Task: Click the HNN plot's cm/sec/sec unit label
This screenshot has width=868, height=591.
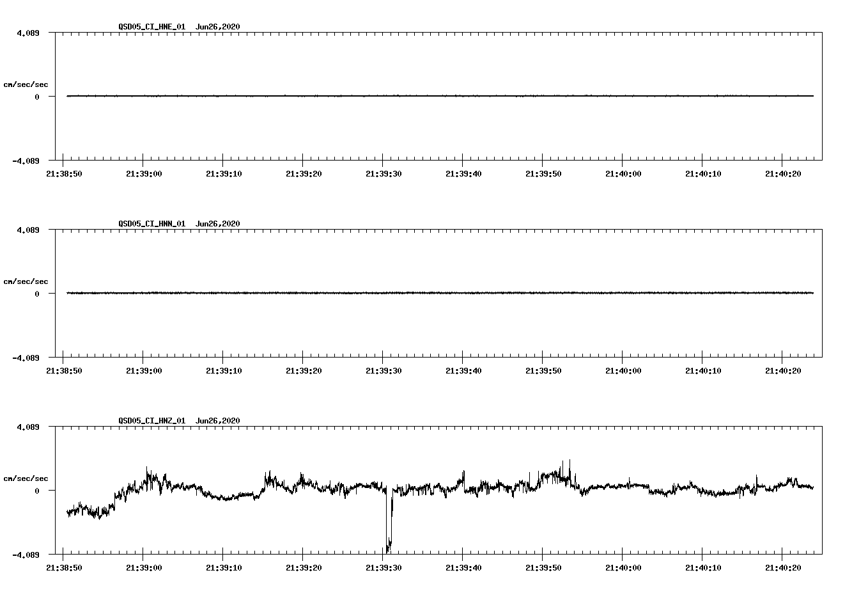Action: pyautogui.click(x=26, y=281)
